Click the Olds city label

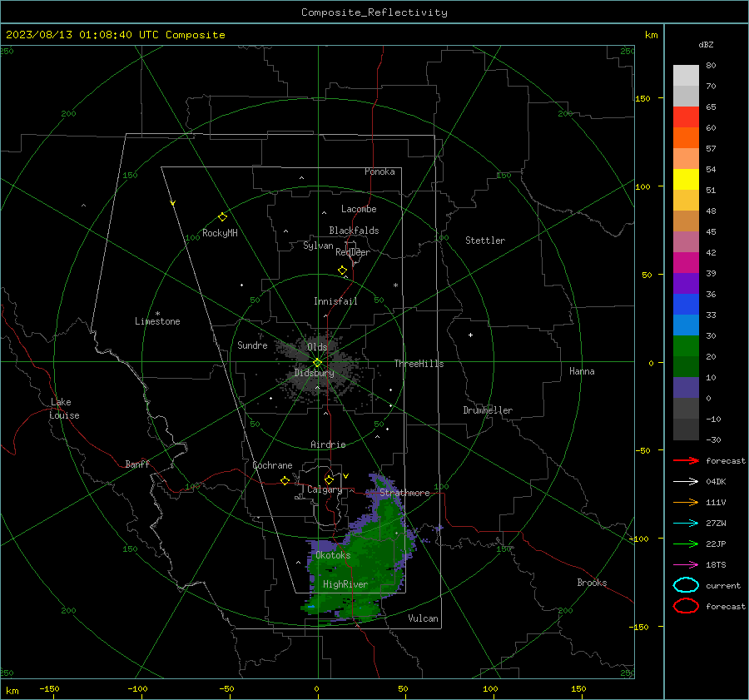point(317,347)
